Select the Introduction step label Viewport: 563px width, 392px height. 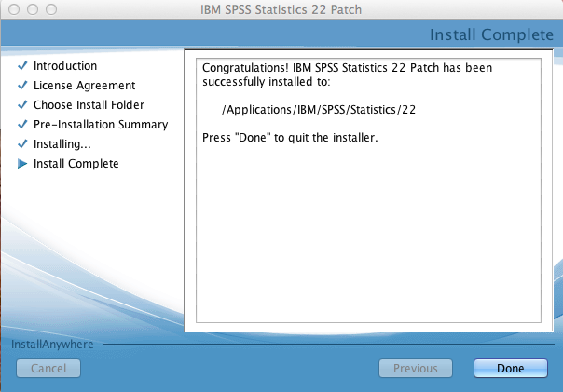(65, 65)
